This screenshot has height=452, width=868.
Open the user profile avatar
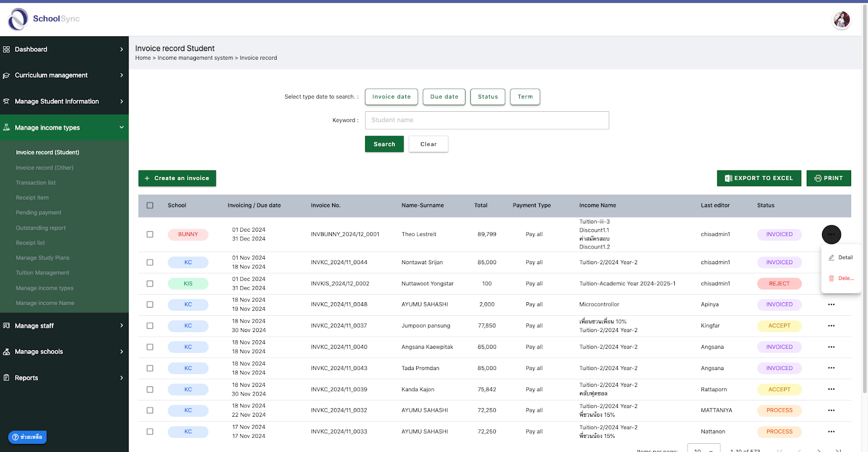(841, 20)
